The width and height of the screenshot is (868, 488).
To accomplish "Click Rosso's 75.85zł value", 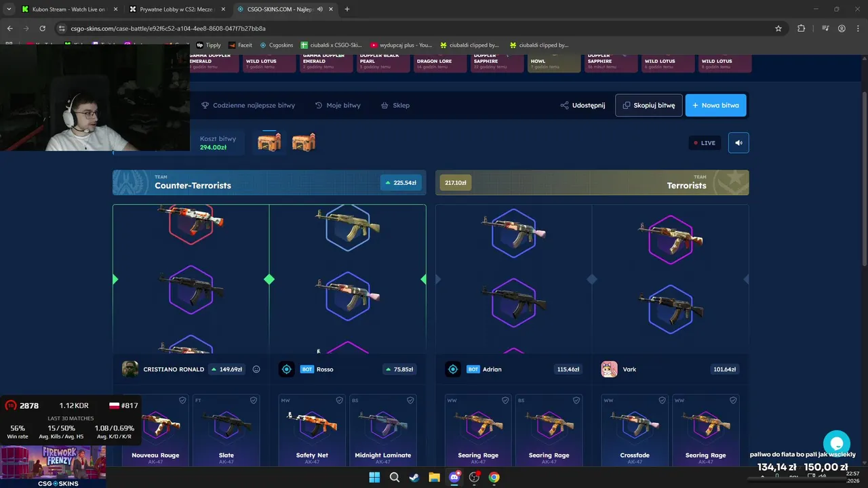I will 399,369.
